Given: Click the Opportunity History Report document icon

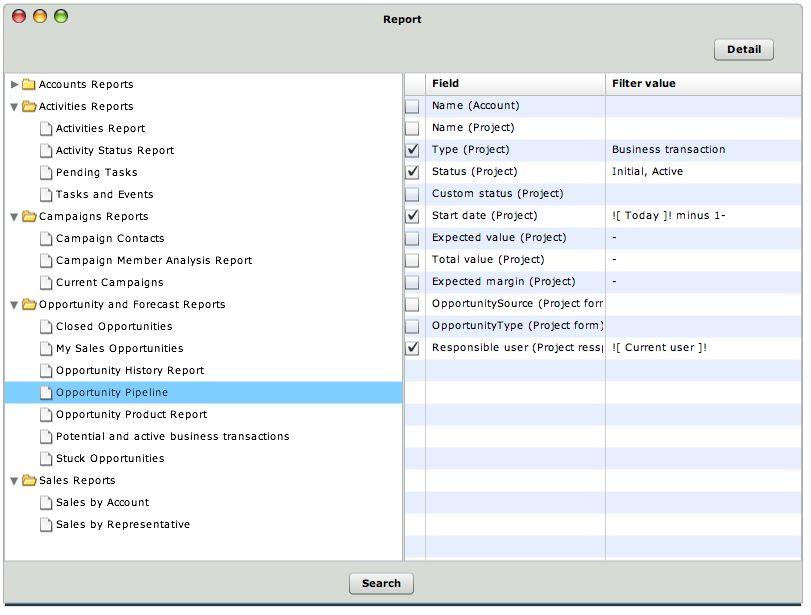Looking at the screenshot, I should coord(46,370).
